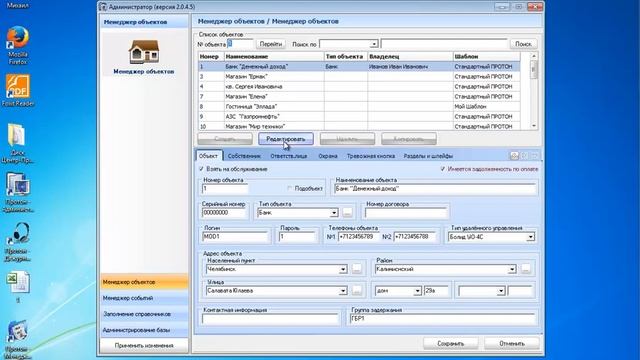Focus the Группа задержания field
The width and height of the screenshot is (640, 360).
(442, 319)
